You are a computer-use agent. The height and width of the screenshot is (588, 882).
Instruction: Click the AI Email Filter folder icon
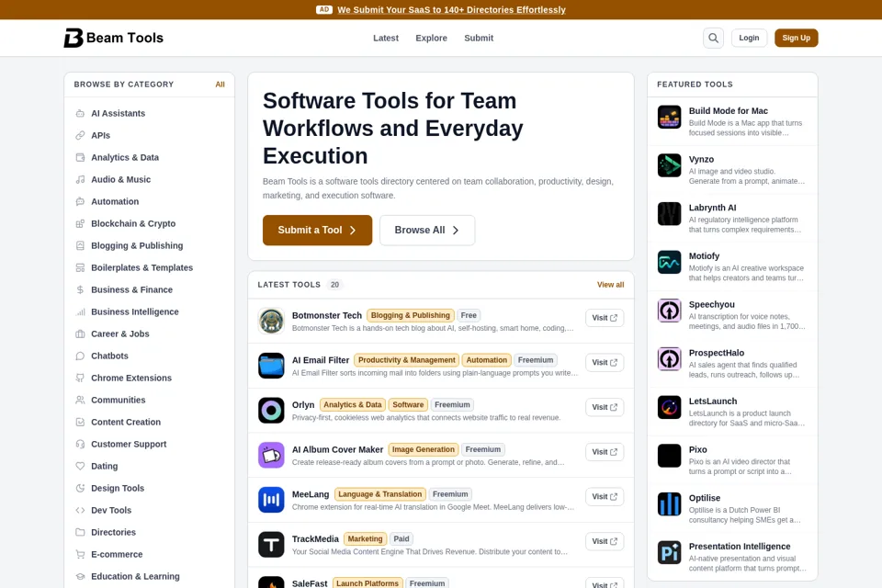tap(271, 366)
